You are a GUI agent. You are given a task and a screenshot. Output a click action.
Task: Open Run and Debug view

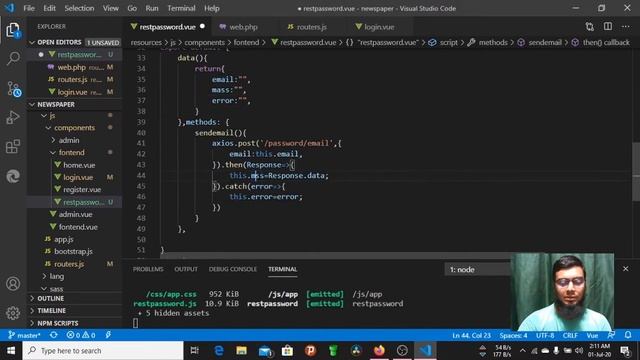pos(13,118)
